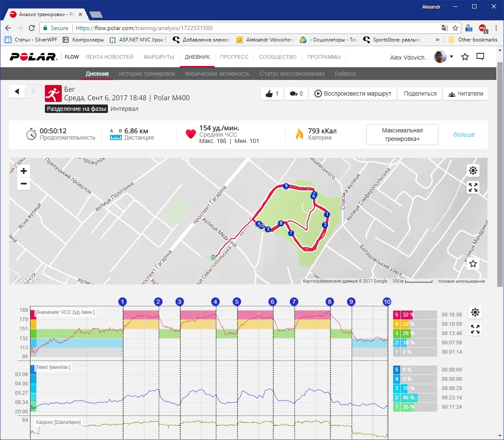
Task: Zoom in on the route map
Action: 24,171
